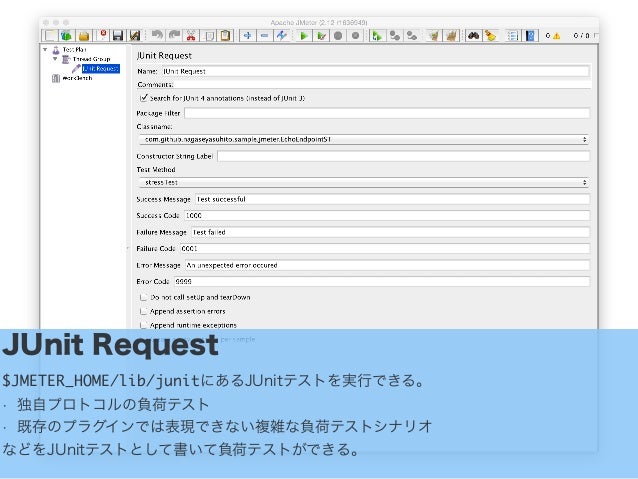Open the Templates toolbar icon
Viewport: 638px width, 479px height.
click(x=66, y=36)
